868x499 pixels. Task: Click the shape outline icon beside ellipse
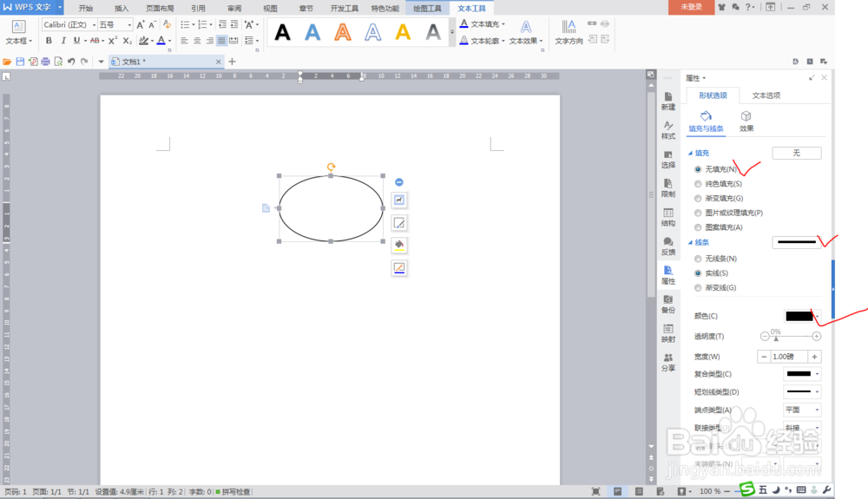[x=399, y=268]
